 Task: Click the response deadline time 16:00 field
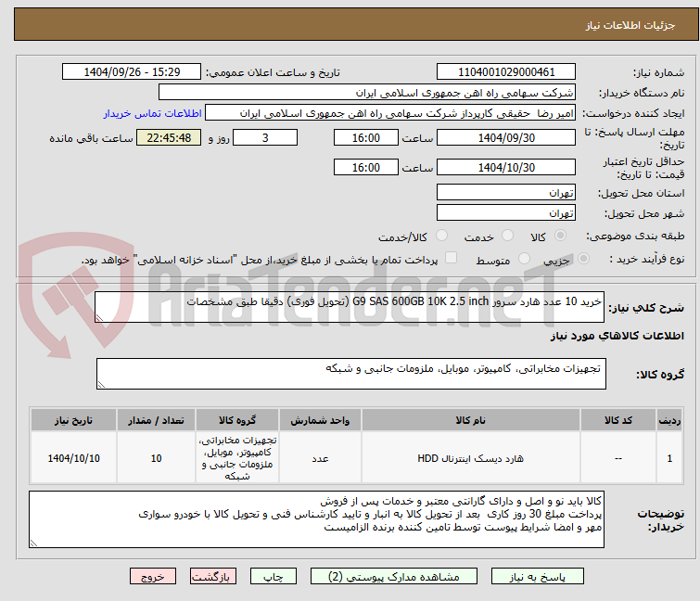coord(365,137)
